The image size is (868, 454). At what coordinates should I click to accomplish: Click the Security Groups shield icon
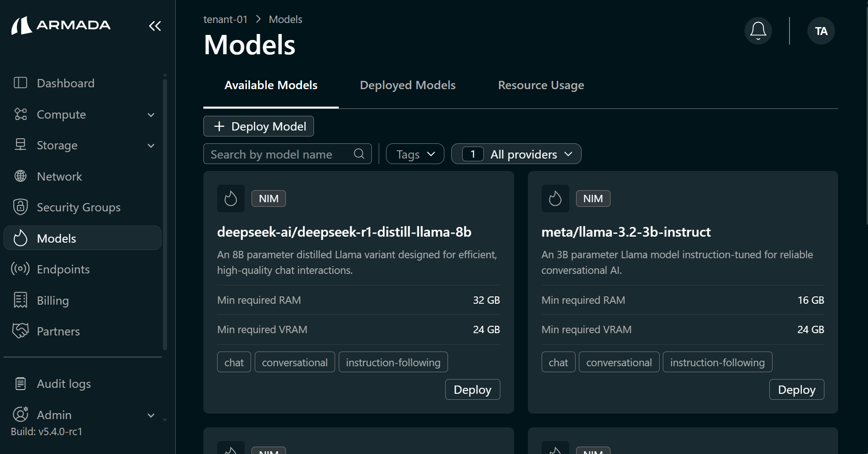coord(20,207)
